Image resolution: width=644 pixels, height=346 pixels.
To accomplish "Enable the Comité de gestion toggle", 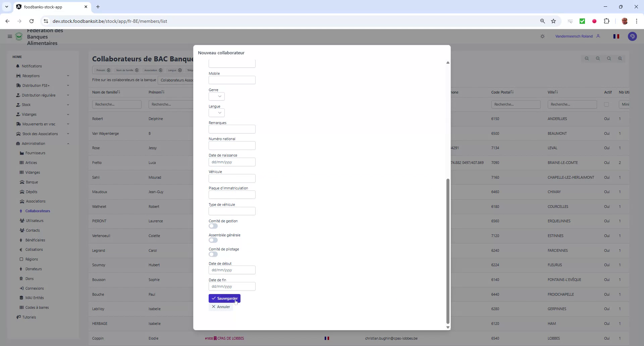I will 213,226.
